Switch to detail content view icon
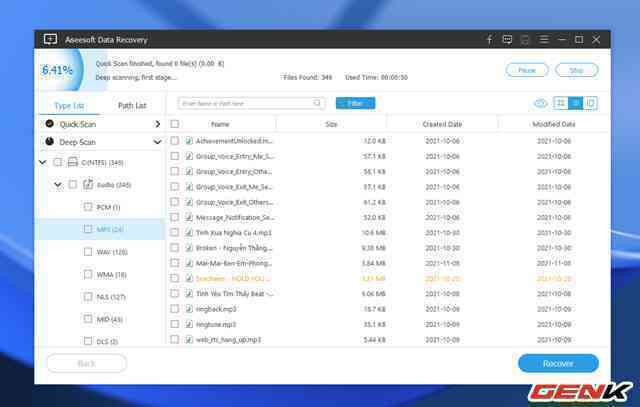Image resolution: width=640 pixels, height=407 pixels. [x=590, y=103]
